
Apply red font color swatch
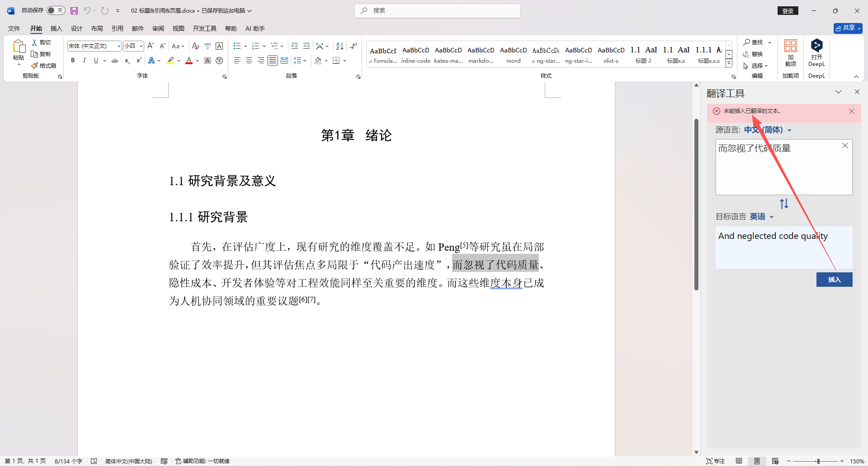coord(189,61)
